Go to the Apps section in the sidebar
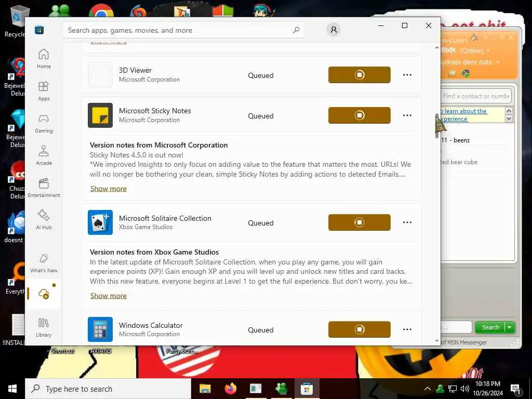The width and height of the screenshot is (532, 399). pyautogui.click(x=44, y=91)
